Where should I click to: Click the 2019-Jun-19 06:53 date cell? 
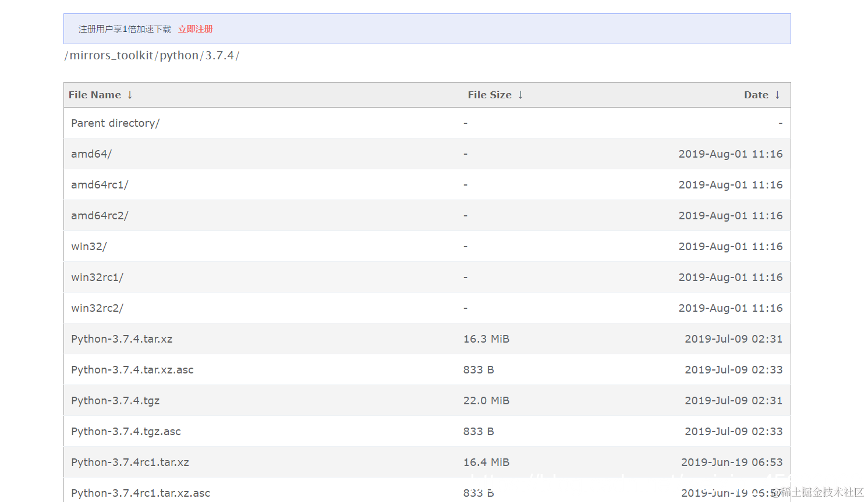(732, 462)
